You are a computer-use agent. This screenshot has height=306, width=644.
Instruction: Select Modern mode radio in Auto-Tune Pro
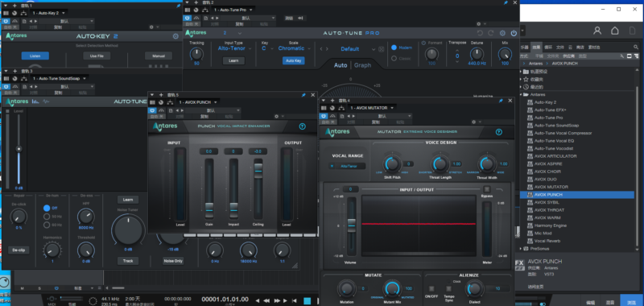click(x=394, y=48)
